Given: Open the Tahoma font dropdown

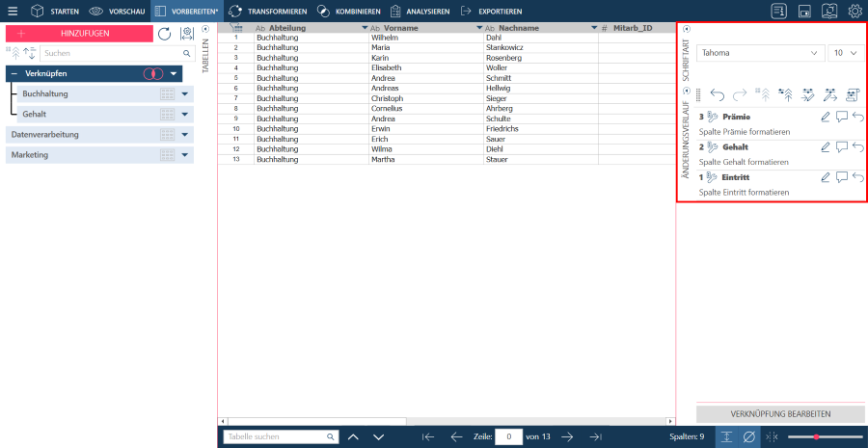Looking at the screenshot, I should pos(760,53).
